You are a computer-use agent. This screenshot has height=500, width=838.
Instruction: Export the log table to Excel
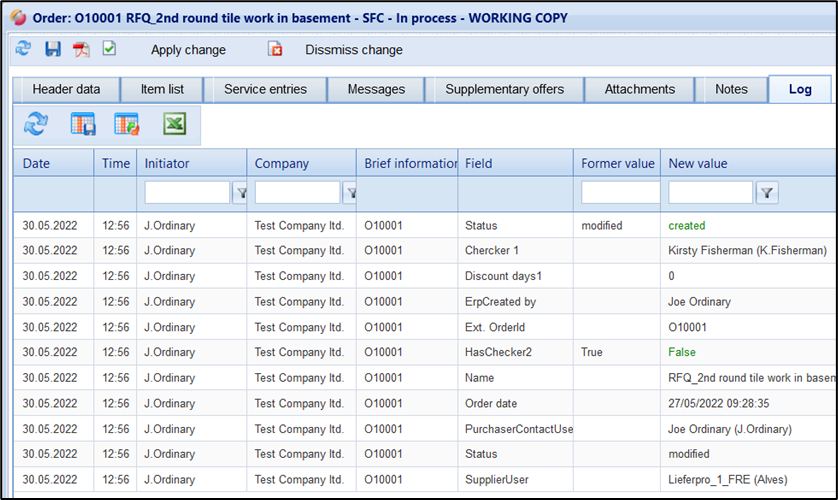pyautogui.click(x=174, y=124)
